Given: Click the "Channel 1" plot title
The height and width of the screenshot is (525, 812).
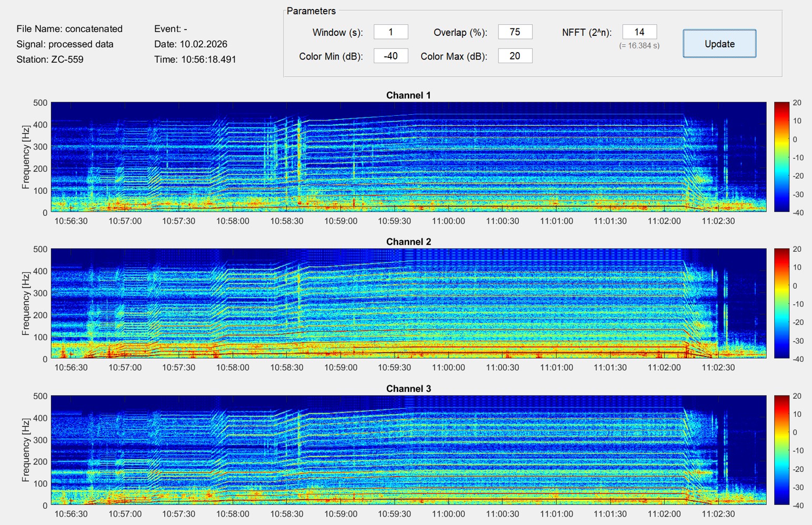Looking at the screenshot, I should tap(408, 95).
